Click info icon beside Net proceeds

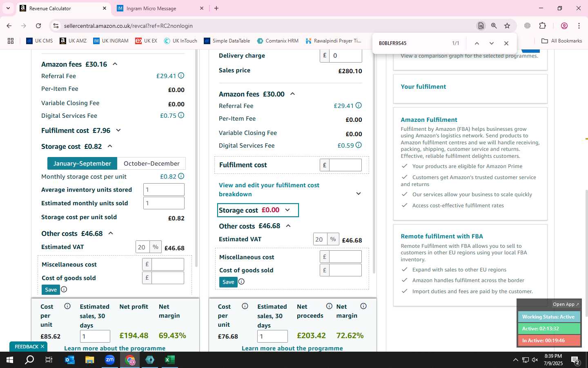point(329,306)
